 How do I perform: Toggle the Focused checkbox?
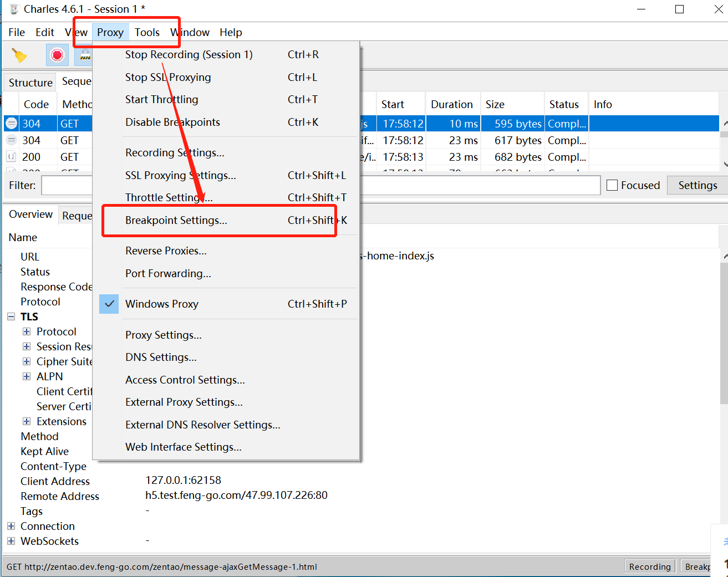tap(612, 185)
